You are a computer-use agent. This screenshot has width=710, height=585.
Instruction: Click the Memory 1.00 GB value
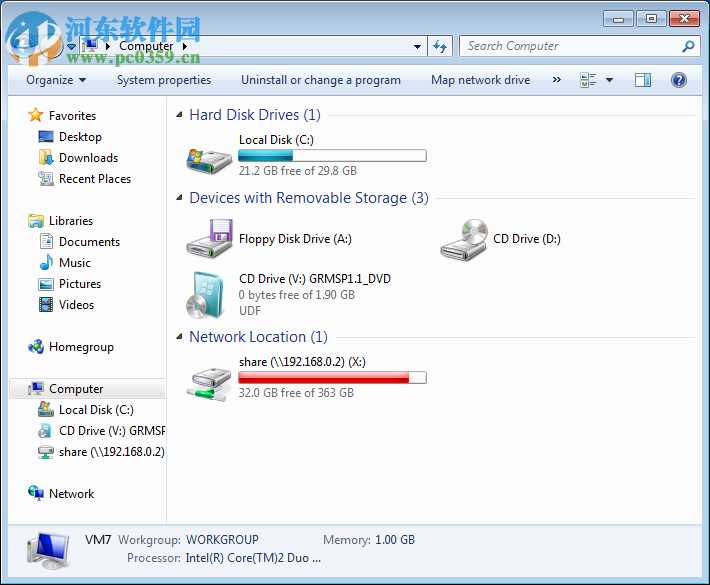pyautogui.click(x=395, y=540)
